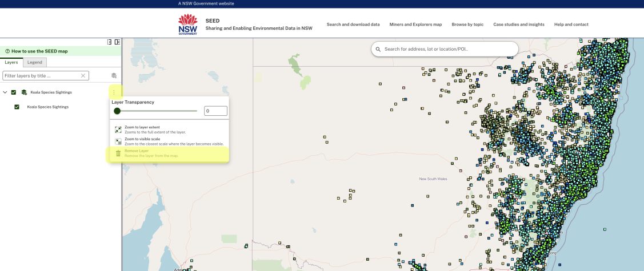Open Case studies and insights link
Viewport: 644px width, 271px height.
tap(519, 25)
